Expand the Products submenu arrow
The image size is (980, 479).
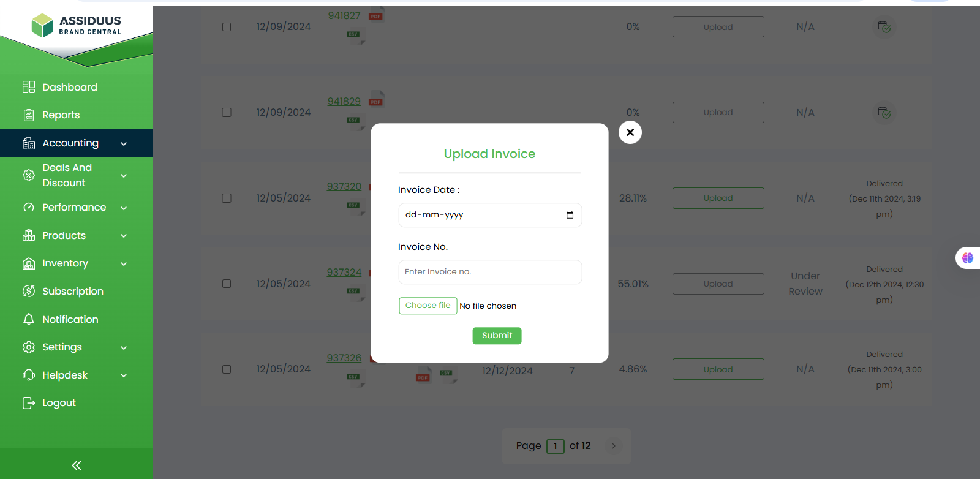coord(124,236)
